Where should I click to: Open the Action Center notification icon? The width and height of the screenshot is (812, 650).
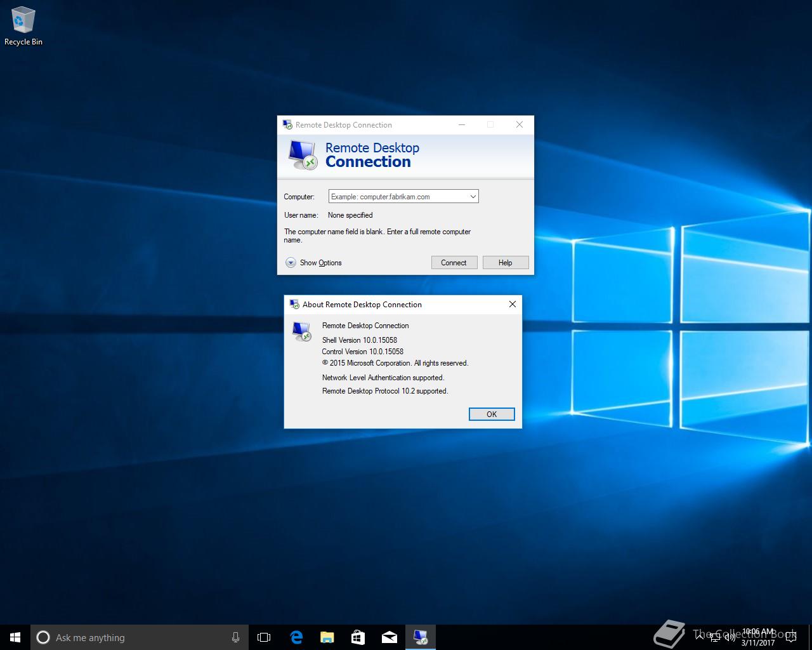pyautogui.click(x=790, y=637)
